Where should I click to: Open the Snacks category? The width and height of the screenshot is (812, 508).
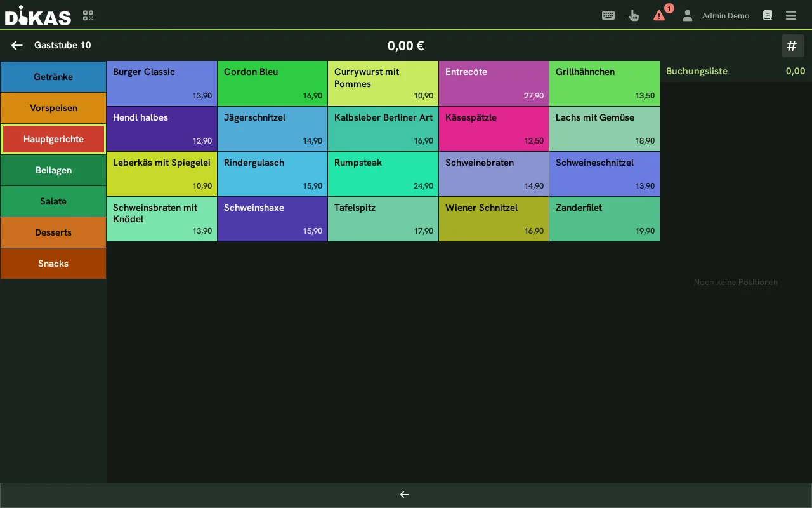click(53, 264)
